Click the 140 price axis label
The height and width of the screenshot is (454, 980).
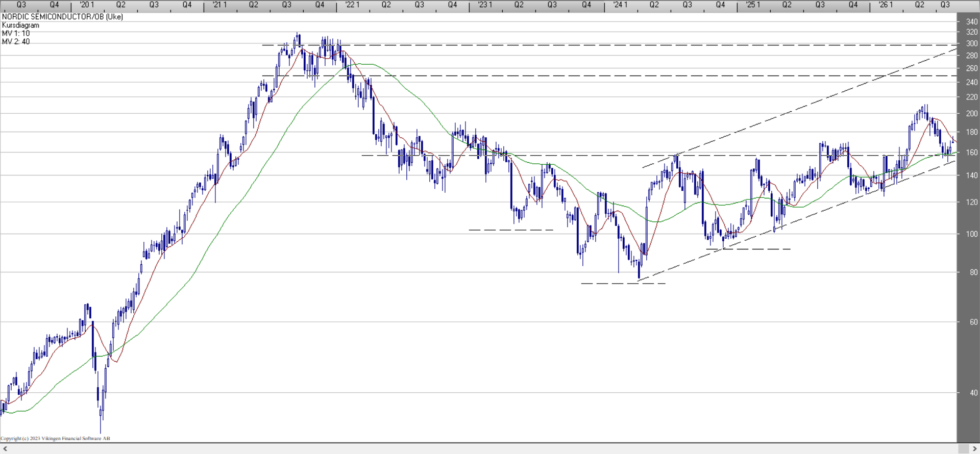(x=971, y=175)
